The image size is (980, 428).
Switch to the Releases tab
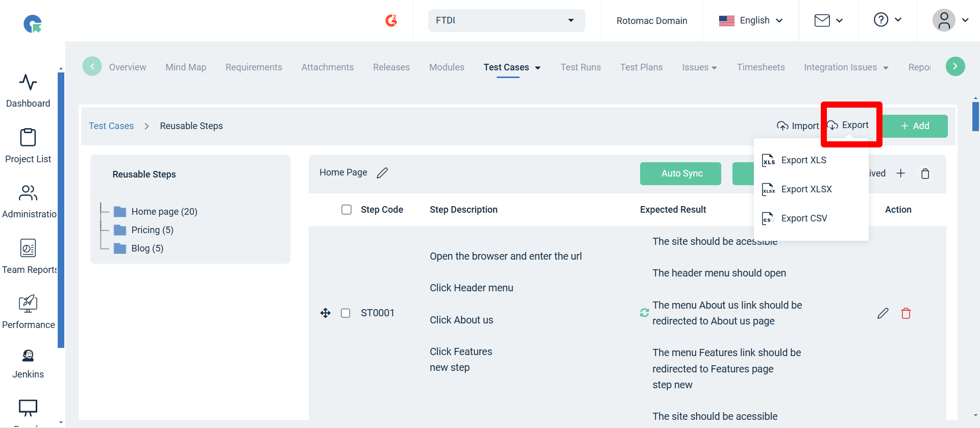(x=391, y=67)
